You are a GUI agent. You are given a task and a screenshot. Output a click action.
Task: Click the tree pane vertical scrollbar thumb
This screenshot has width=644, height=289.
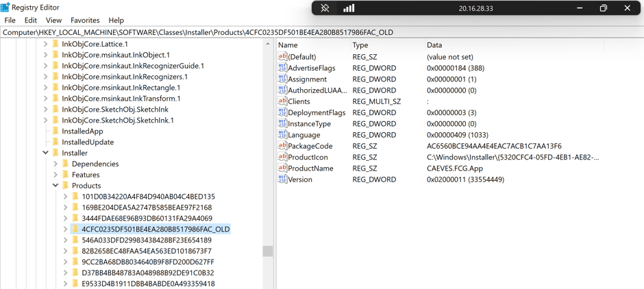pyautogui.click(x=268, y=251)
